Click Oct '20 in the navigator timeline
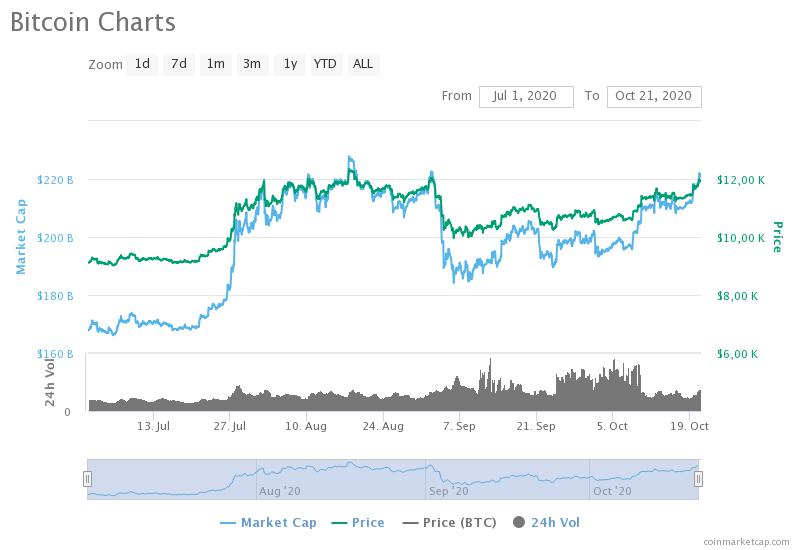 tap(611, 491)
